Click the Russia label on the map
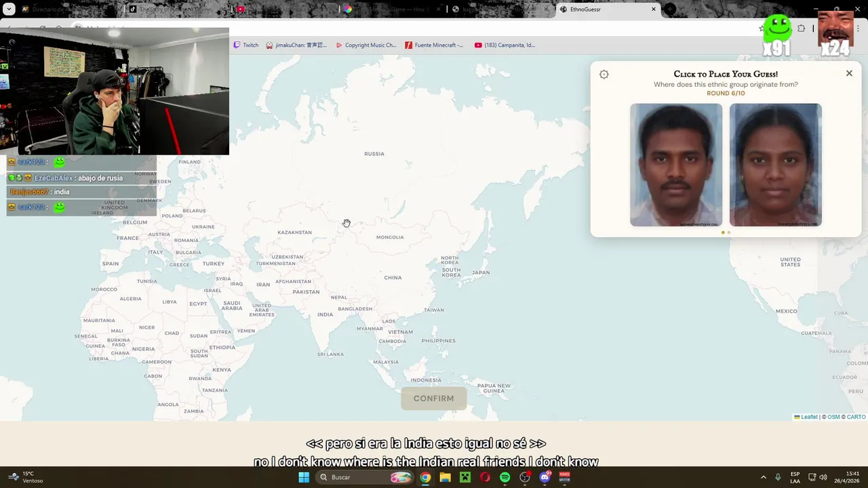 [x=374, y=154]
